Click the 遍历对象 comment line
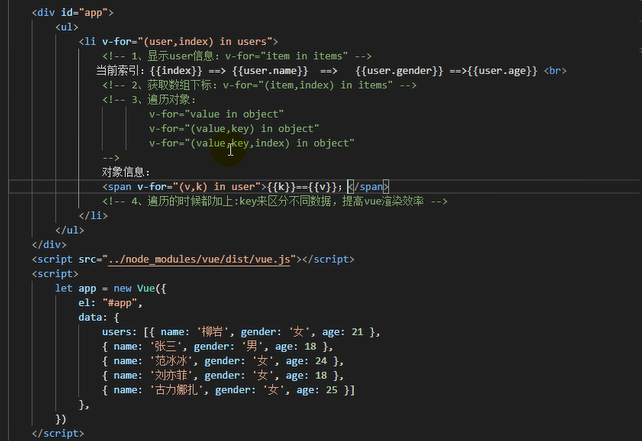The height and width of the screenshot is (441, 642). pos(149,100)
